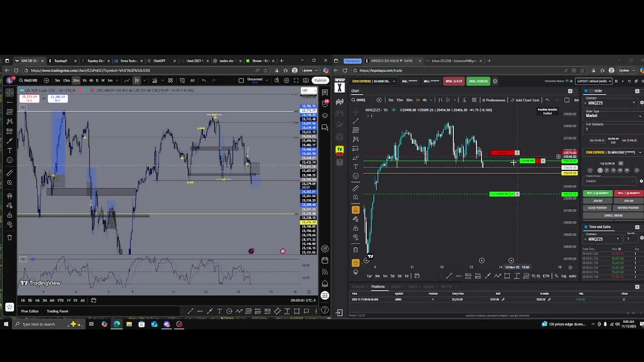Open the layout grid templates in TradingView
The image size is (644, 362).
171,80
